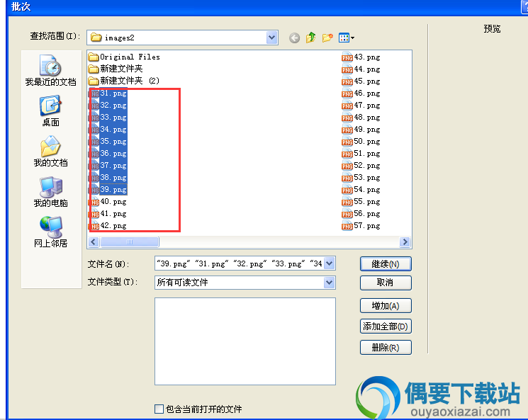The image size is (528, 420).
Task: Expand the 查找范围 images2 dropdown
Action: (x=271, y=38)
